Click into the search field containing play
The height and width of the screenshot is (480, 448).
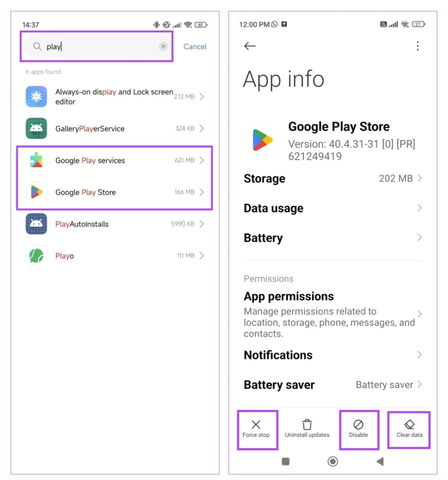[x=97, y=46]
